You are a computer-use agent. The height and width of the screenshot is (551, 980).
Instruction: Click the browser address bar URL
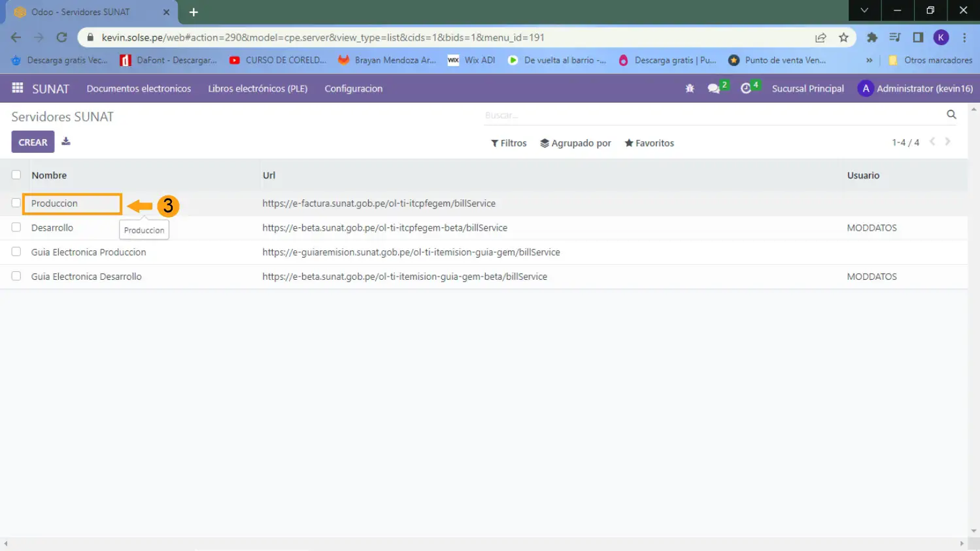(x=323, y=37)
